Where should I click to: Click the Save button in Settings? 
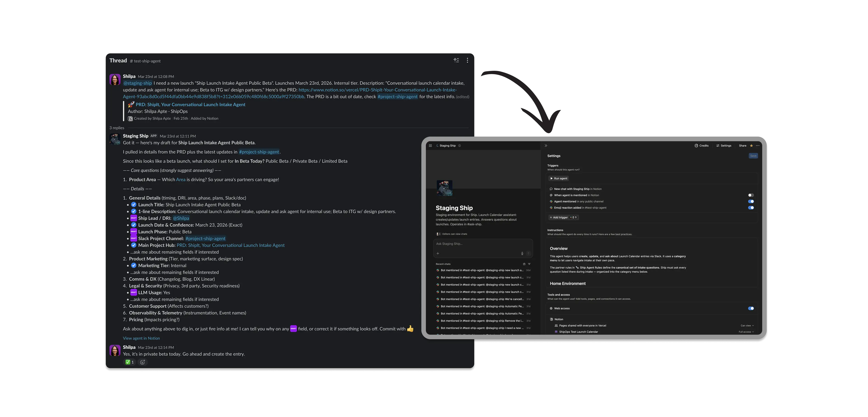pyautogui.click(x=753, y=156)
